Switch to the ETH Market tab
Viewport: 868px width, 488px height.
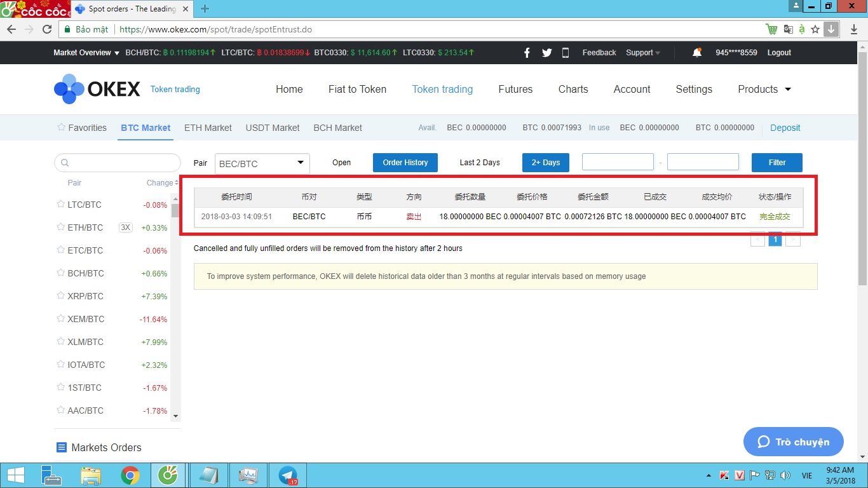point(208,128)
